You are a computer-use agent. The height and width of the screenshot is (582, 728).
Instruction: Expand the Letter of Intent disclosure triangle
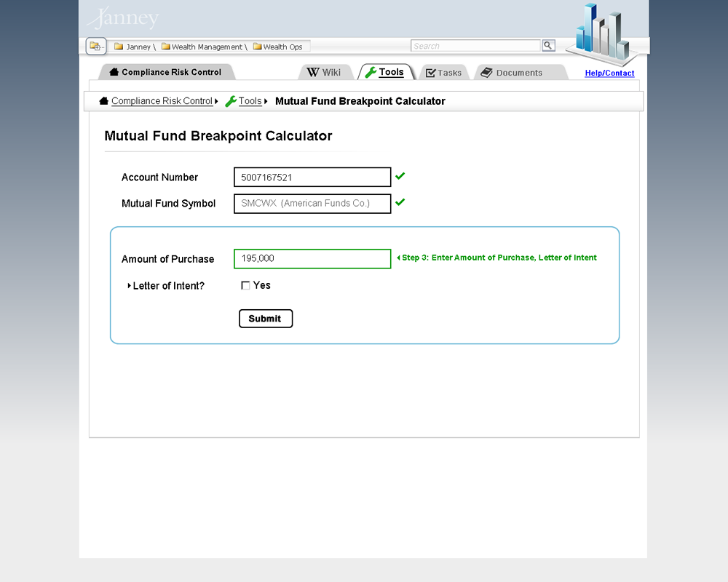(130, 285)
